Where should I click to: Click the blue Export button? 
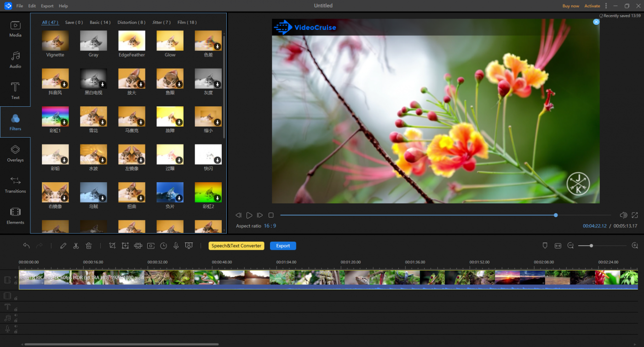[x=283, y=246]
